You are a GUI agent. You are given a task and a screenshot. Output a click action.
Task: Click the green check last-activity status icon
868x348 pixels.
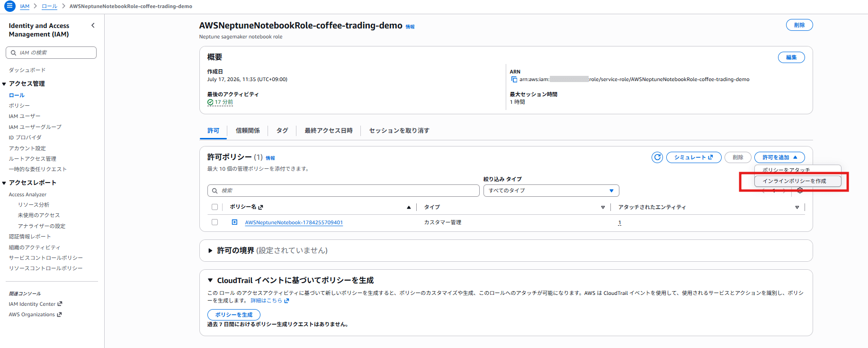point(210,102)
